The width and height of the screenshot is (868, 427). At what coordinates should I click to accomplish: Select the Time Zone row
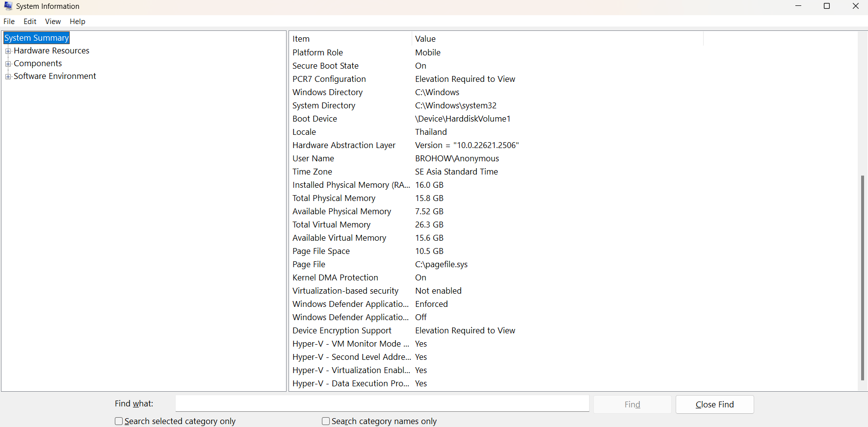(x=496, y=172)
